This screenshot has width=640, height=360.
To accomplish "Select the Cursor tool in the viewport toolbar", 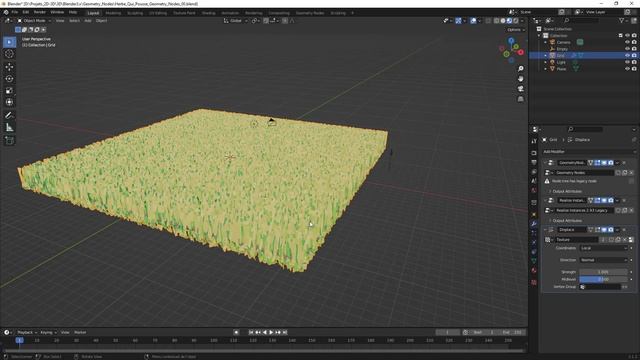I will click(9, 54).
